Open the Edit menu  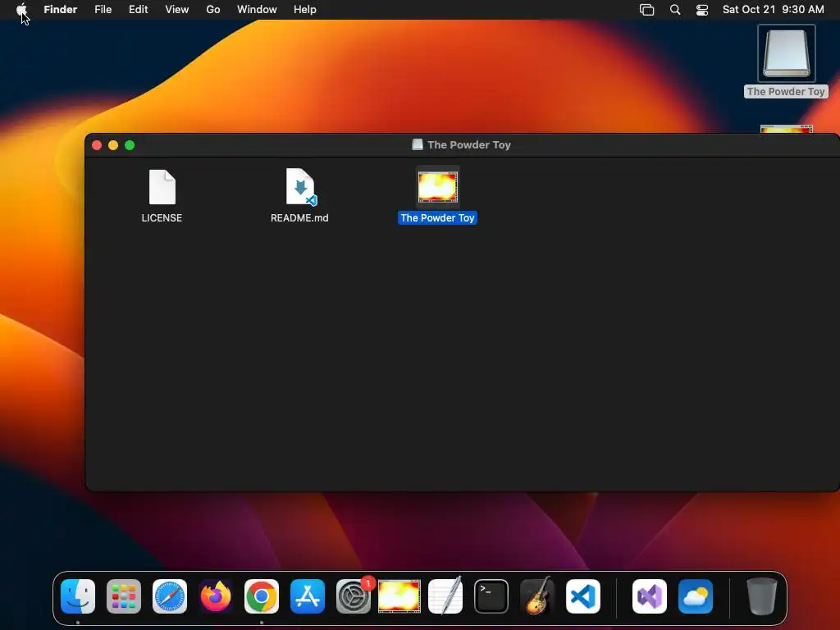[x=138, y=10]
